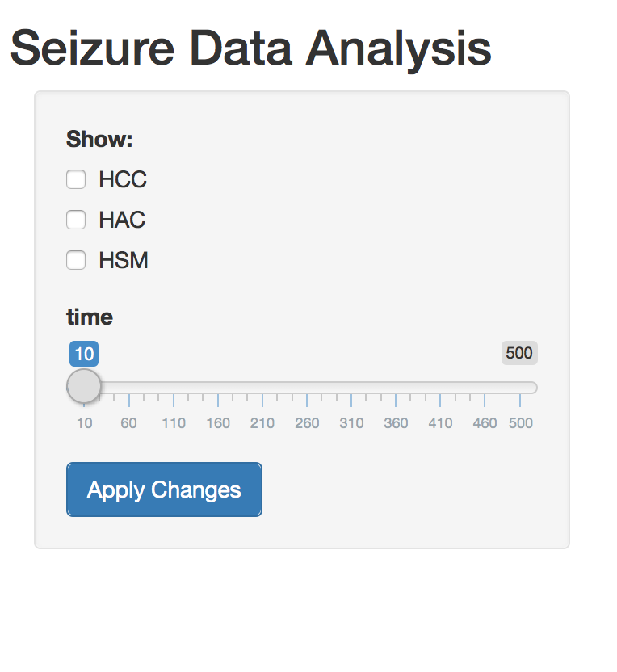Choose the 460 mark on time slider
The width and height of the screenshot is (617, 672).
(485, 423)
